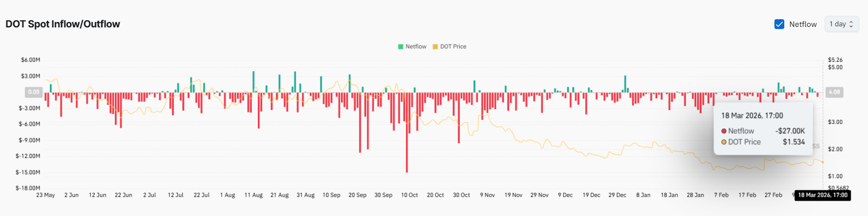
Task: Click the 10 Oct date label
Action: [409, 195]
